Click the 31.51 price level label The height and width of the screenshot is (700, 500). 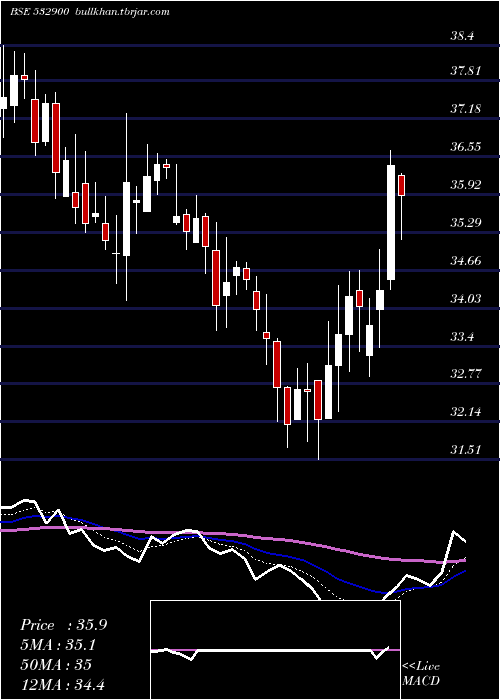coord(466,449)
